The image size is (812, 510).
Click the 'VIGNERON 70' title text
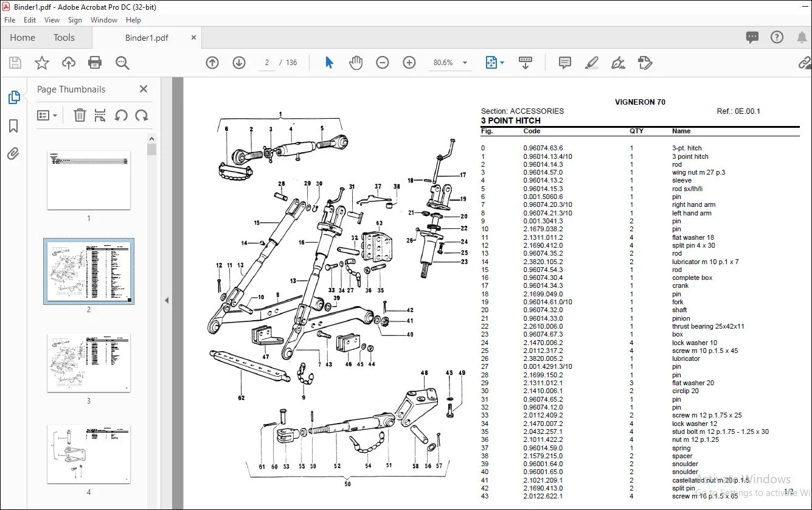tap(640, 102)
